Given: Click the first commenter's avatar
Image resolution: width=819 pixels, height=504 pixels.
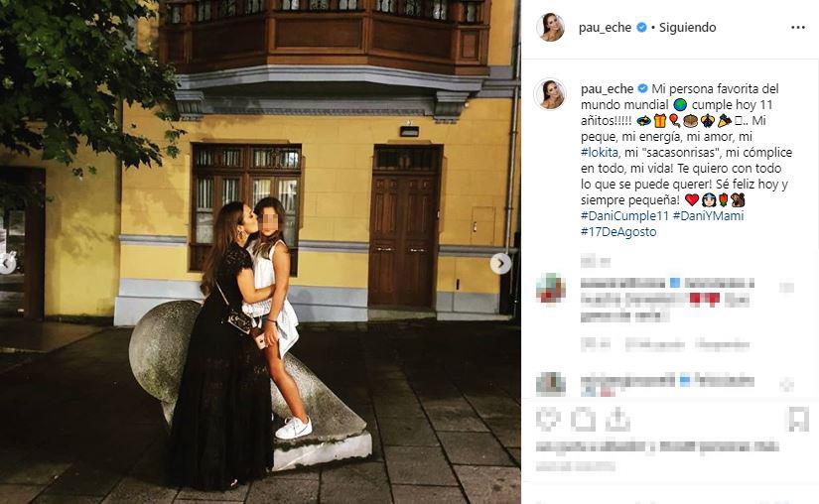Looking at the screenshot, I should (551, 289).
